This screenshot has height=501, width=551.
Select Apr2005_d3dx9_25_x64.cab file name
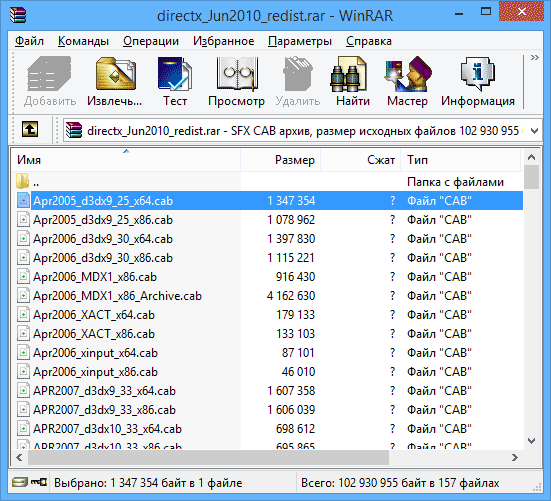point(103,201)
